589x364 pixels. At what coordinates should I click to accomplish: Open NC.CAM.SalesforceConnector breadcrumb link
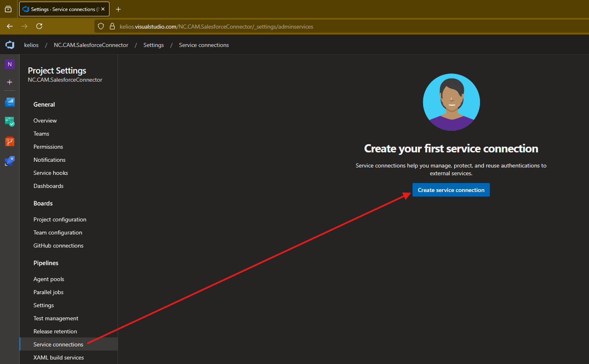91,45
